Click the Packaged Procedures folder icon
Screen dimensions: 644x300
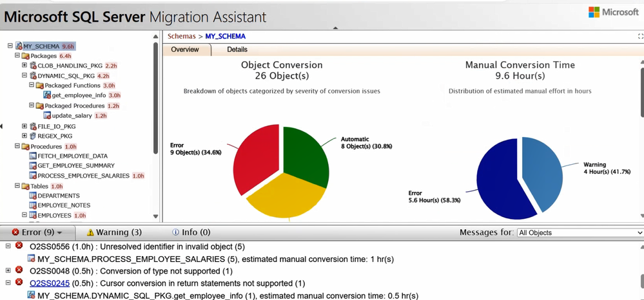pos(40,106)
